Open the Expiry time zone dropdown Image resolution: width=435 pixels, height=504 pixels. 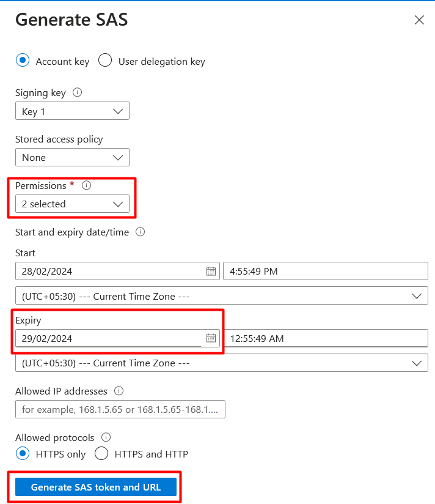pos(222,363)
